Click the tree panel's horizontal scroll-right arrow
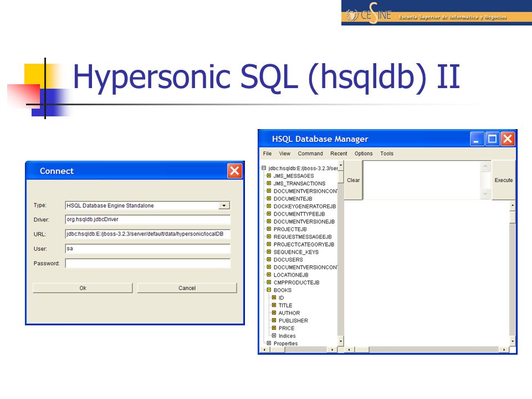 coord(332,350)
